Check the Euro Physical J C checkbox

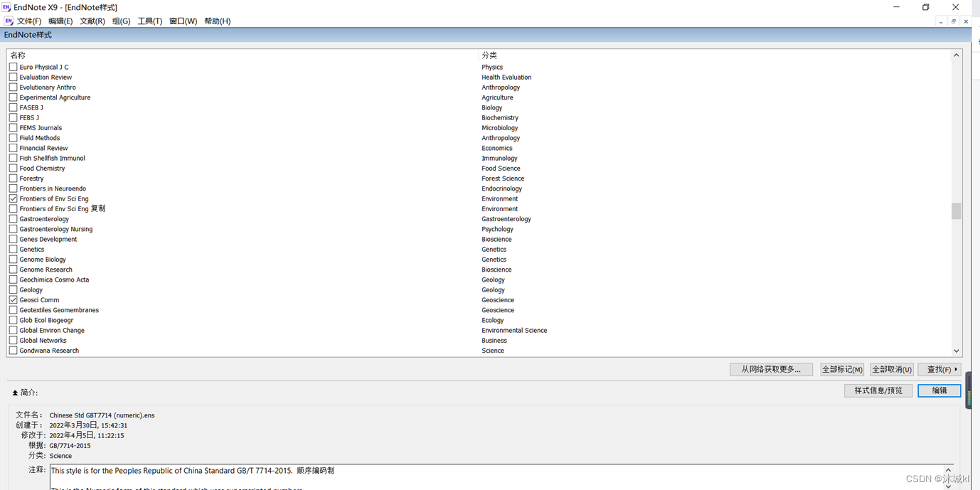(x=13, y=67)
